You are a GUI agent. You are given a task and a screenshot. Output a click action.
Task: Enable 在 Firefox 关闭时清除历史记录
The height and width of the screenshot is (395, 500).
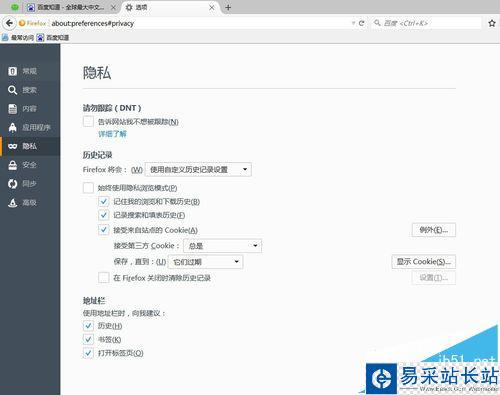click(104, 277)
